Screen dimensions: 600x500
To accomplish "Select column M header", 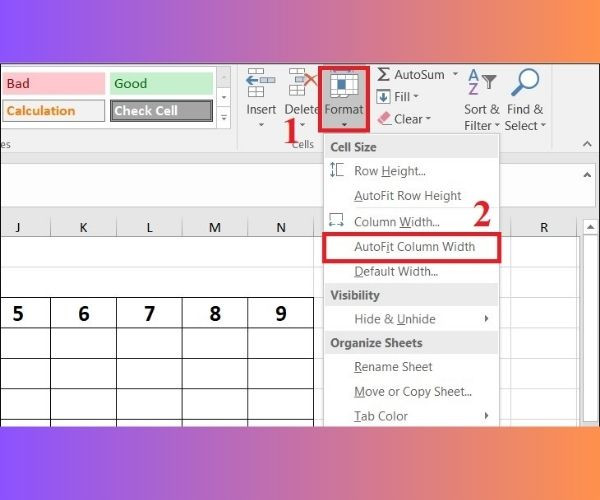I will (x=215, y=227).
